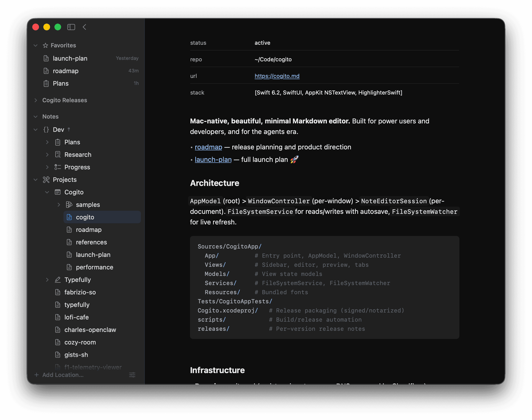
Task: Toggle the sidebar panel icon
Action: point(71,27)
